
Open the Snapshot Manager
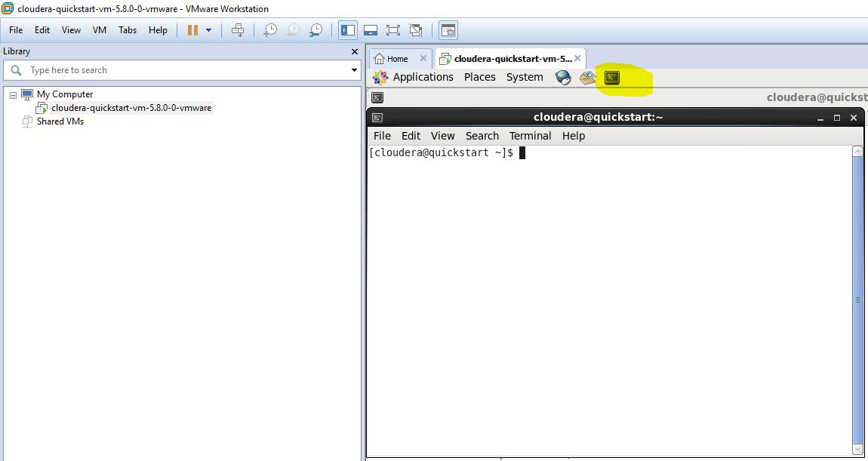[x=315, y=29]
